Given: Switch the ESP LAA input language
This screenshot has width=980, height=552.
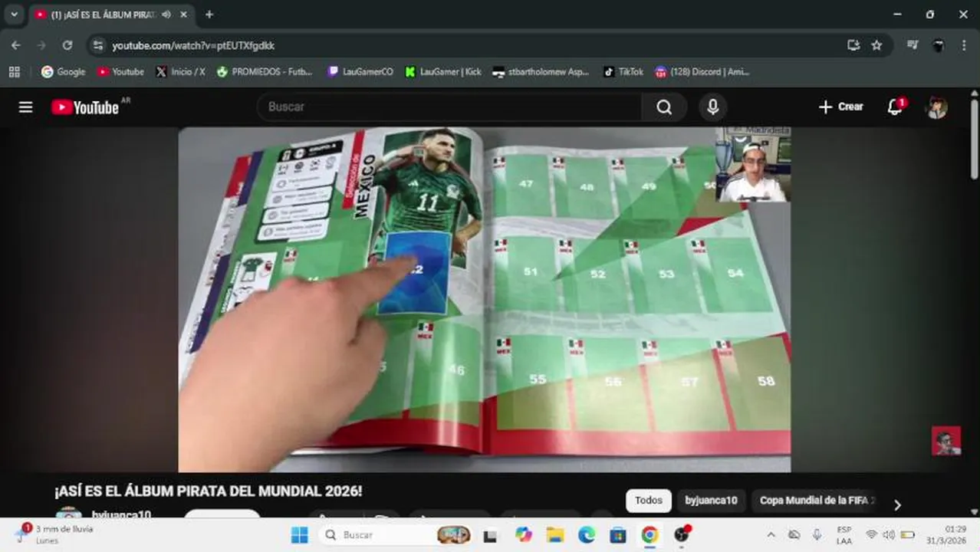Looking at the screenshot, I should click(x=844, y=534).
